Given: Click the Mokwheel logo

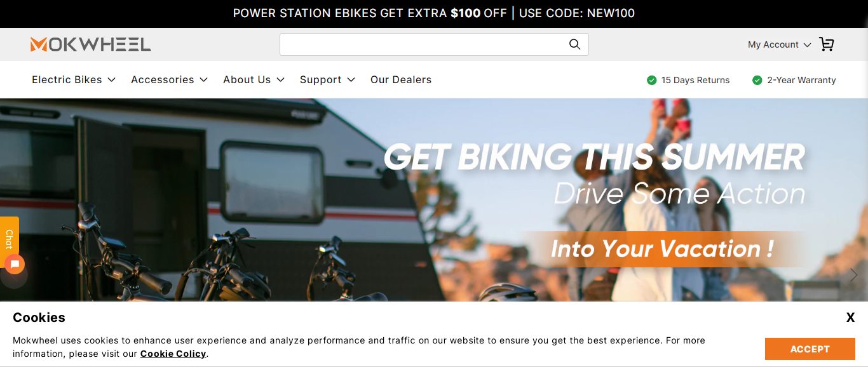Looking at the screenshot, I should pyautogui.click(x=91, y=44).
